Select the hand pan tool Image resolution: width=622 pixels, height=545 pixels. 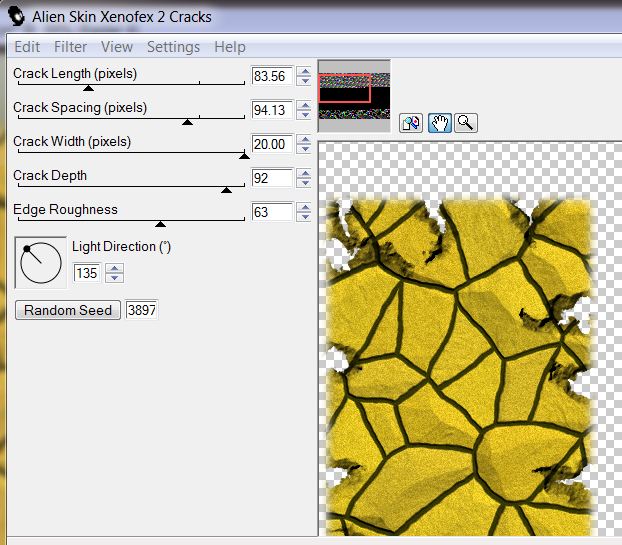(x=440, y=123)
